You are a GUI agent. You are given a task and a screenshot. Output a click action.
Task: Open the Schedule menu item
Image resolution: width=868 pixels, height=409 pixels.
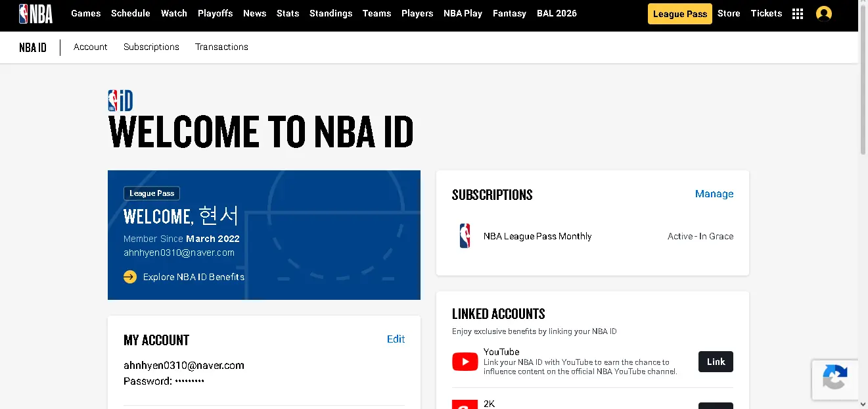click(x=131, y=13)
